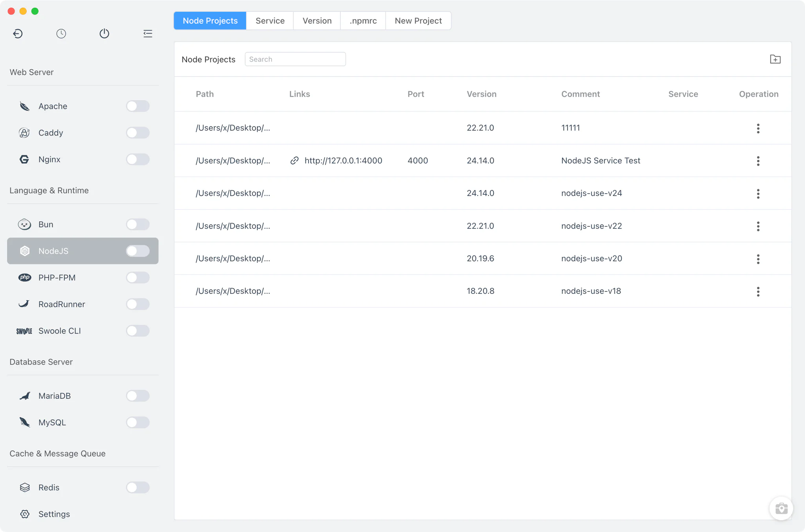805x532 pixels.
Task: Switch on Swoole CLI toggle
Action: point(138,331)
